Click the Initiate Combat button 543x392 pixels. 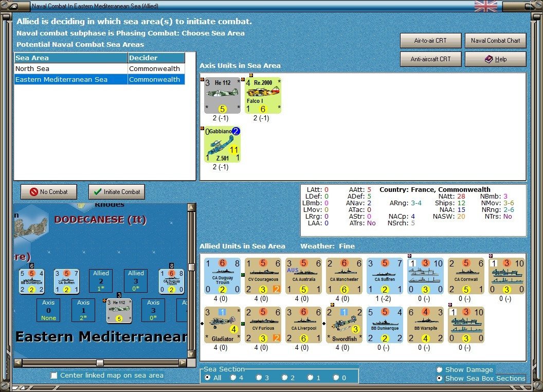(x=117, y=192)
